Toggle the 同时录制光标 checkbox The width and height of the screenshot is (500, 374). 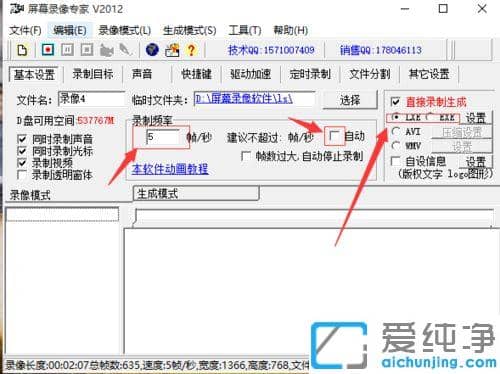click(22, 151)
